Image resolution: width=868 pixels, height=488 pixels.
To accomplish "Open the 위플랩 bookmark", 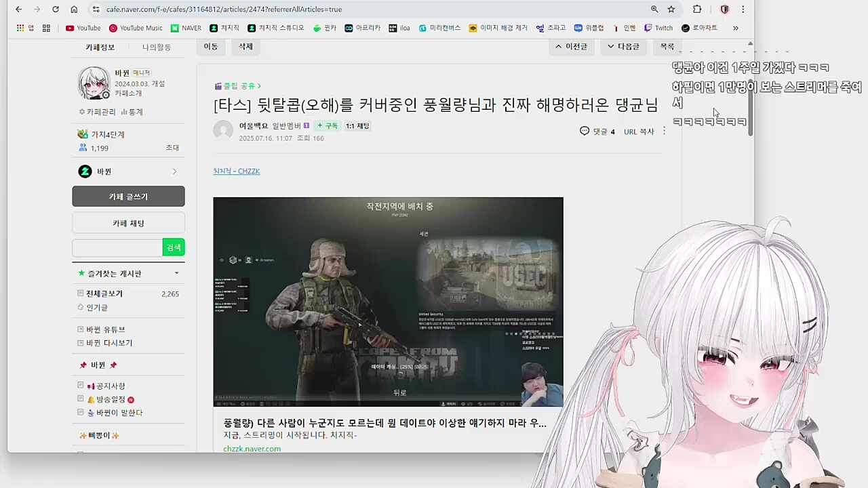I will click(589, 28).
